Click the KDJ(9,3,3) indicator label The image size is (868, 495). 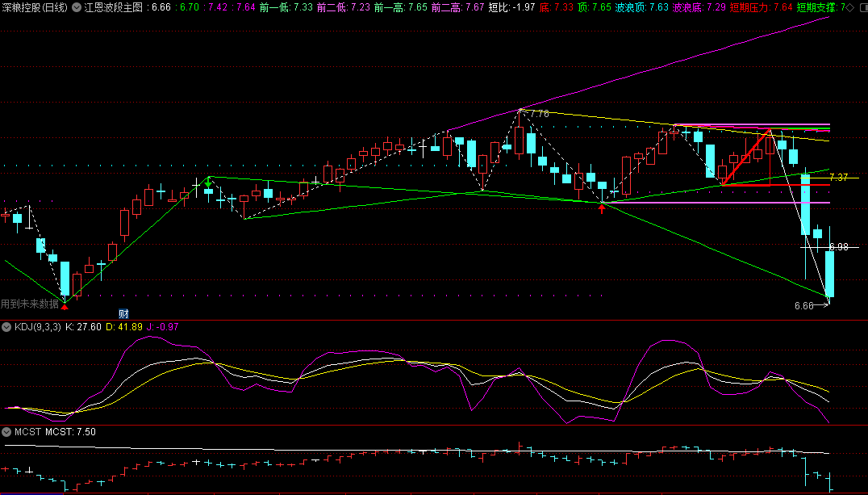tap(36, 327)
